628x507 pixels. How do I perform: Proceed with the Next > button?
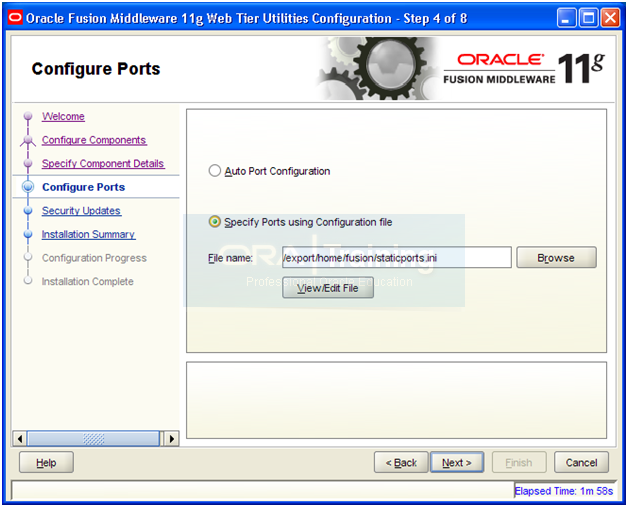[x=457, y=463]
